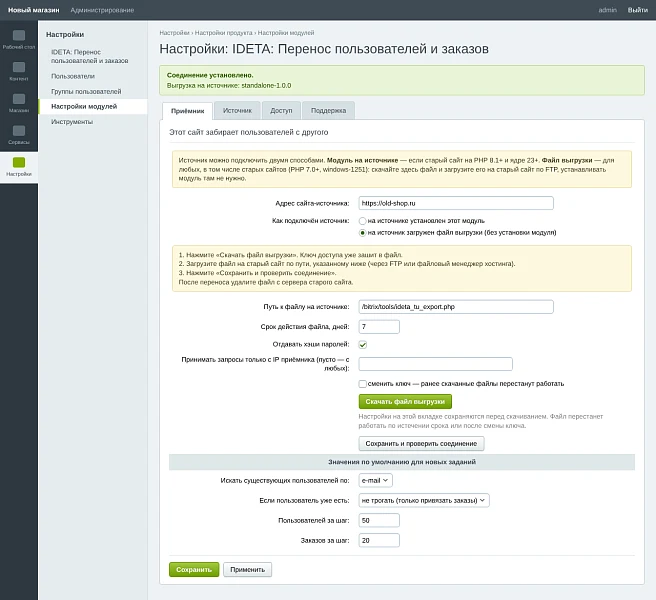Viewport: 656px width, 600px height.
Task: Open the Магазин sidebar icon
Action: [x=19, y=103]
